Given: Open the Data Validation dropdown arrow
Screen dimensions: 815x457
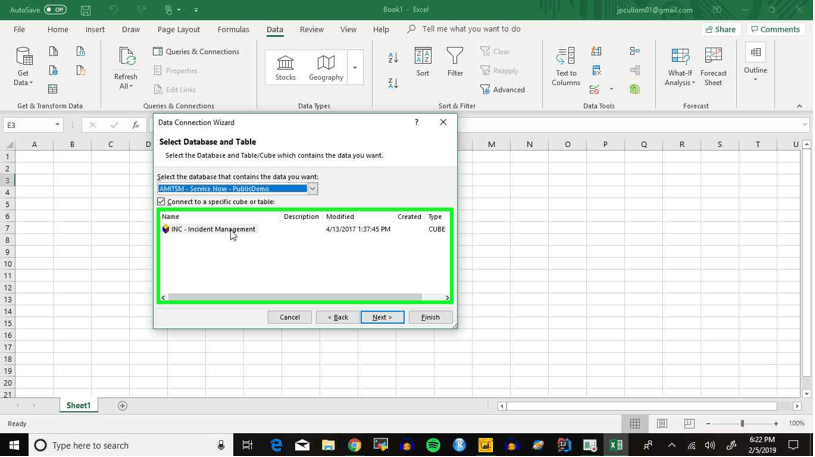Looking at the screenshot, I should tap(611, 89).
